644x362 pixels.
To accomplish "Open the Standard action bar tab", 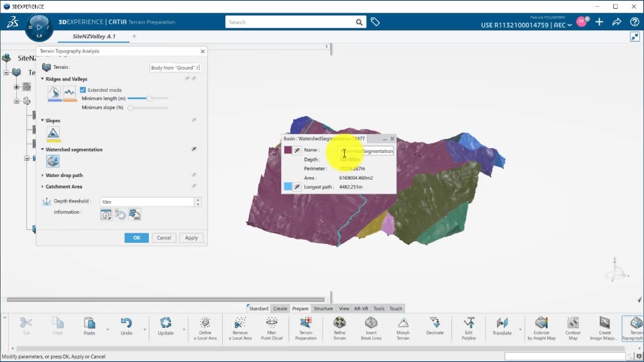I will [258, 308].
